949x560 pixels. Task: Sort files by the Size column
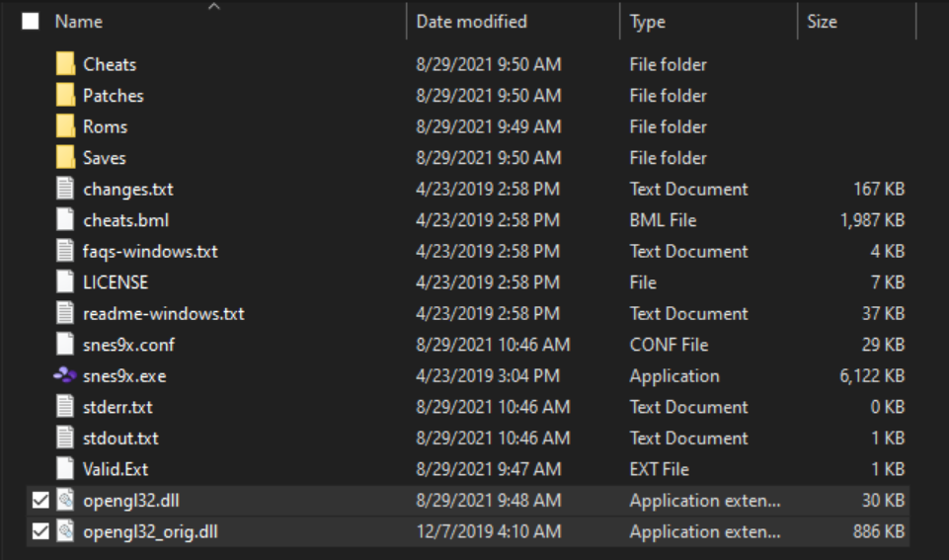coord(822,22)
